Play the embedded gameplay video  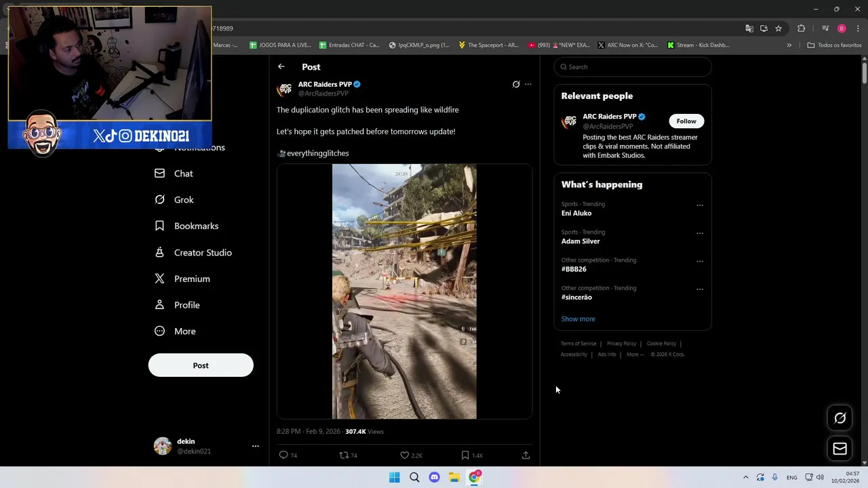tap(404, 291)
